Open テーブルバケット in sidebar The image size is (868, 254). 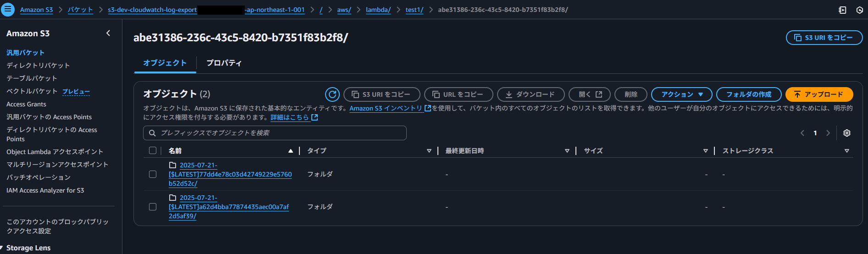pyautogui.click(x=32, y=78)
